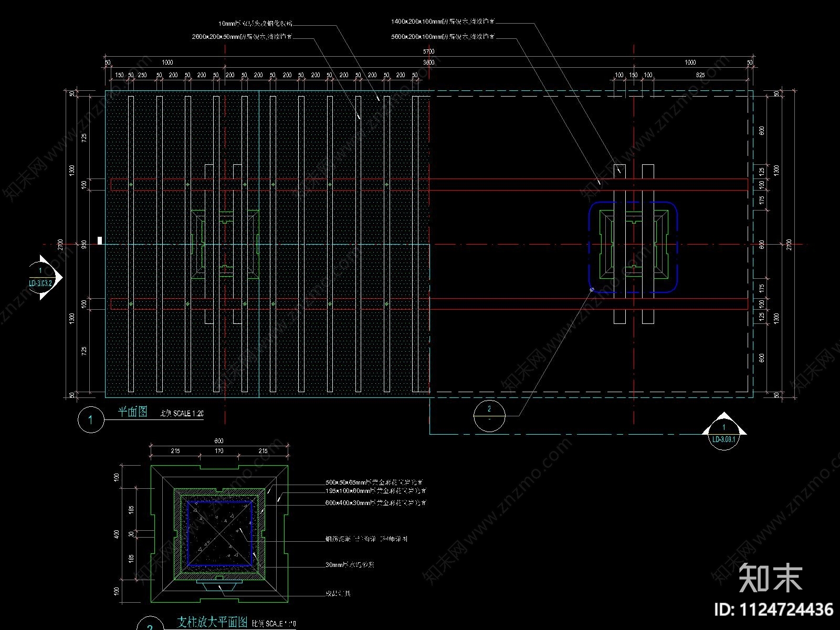Click the section marker labeled LD-3.03.2
The width and height of the screenshot is (840, 630).
click(x=45, y=278)
